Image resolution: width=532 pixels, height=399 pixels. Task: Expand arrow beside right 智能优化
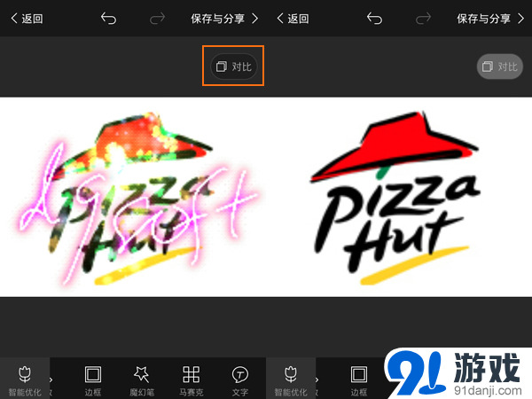[x=317, y=379]
